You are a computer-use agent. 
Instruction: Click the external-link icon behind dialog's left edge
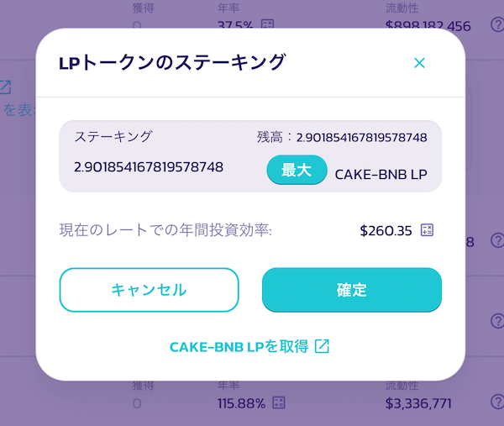click(6, 87)
